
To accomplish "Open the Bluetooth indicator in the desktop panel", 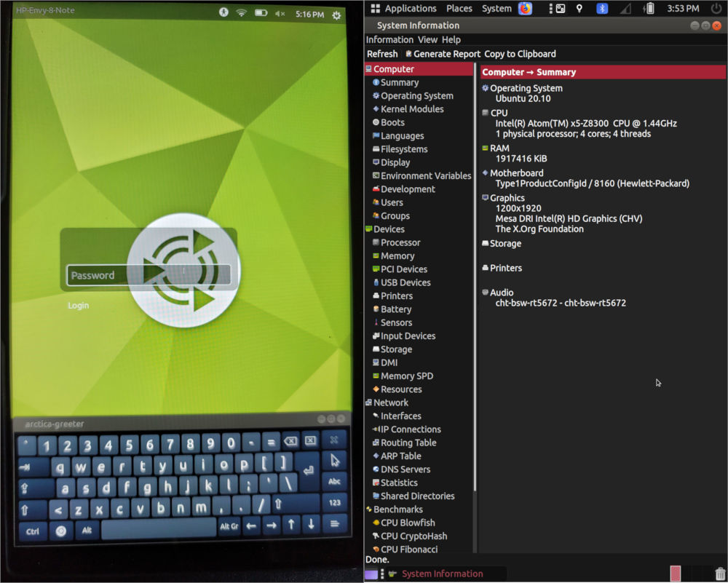I will click(602, 8).
